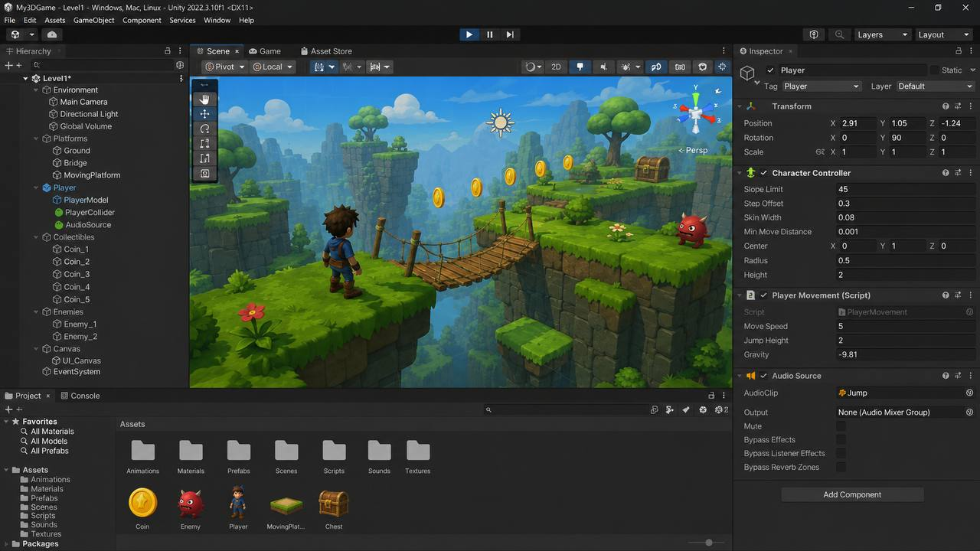The image size is (980, 551).
Task: Collapse the Transform component foldout
Action: (x=739, y=106)
